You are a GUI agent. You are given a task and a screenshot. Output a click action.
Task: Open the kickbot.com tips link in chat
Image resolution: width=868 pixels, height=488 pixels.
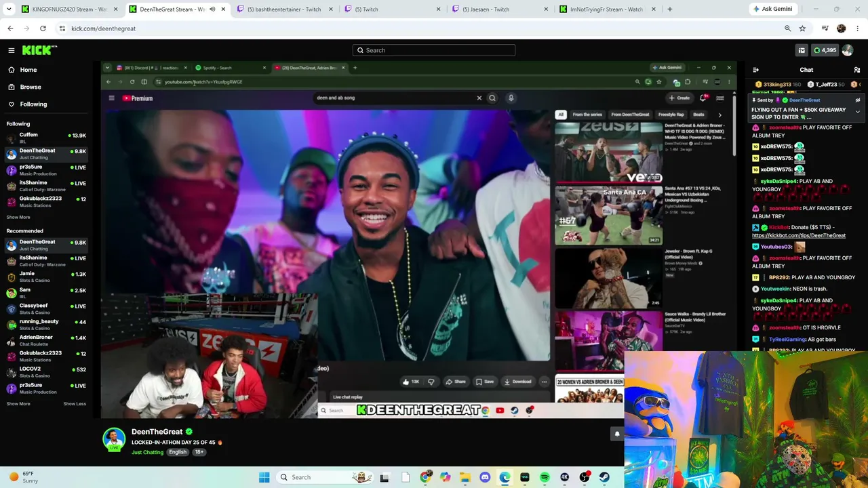point(799,236)
